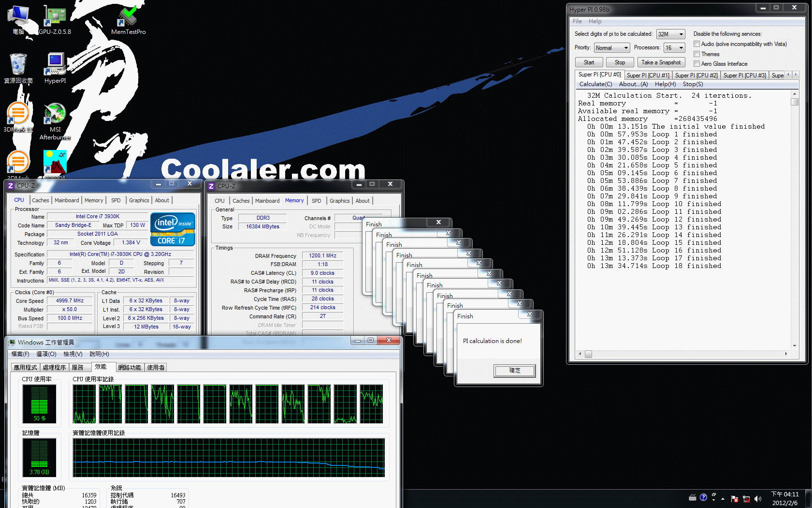Switch to Super PI [CPU #1] tab
This screenshot has height=508, width=812.
point(648,75)
